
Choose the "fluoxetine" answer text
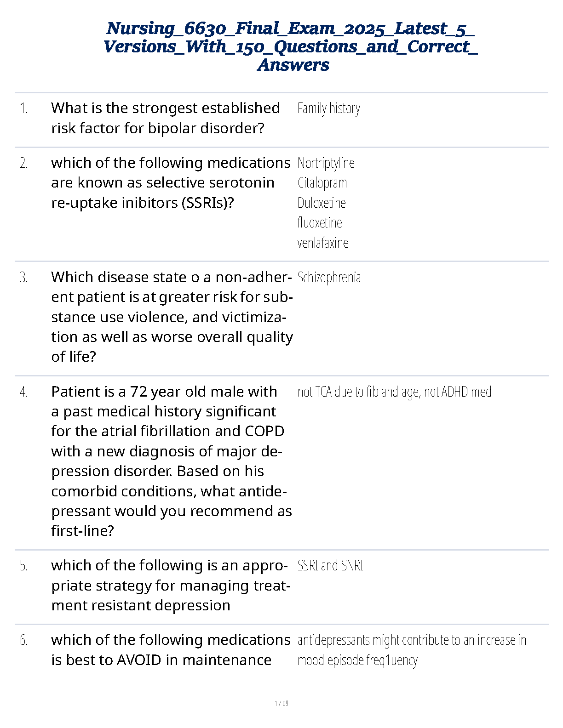[320, 223]
